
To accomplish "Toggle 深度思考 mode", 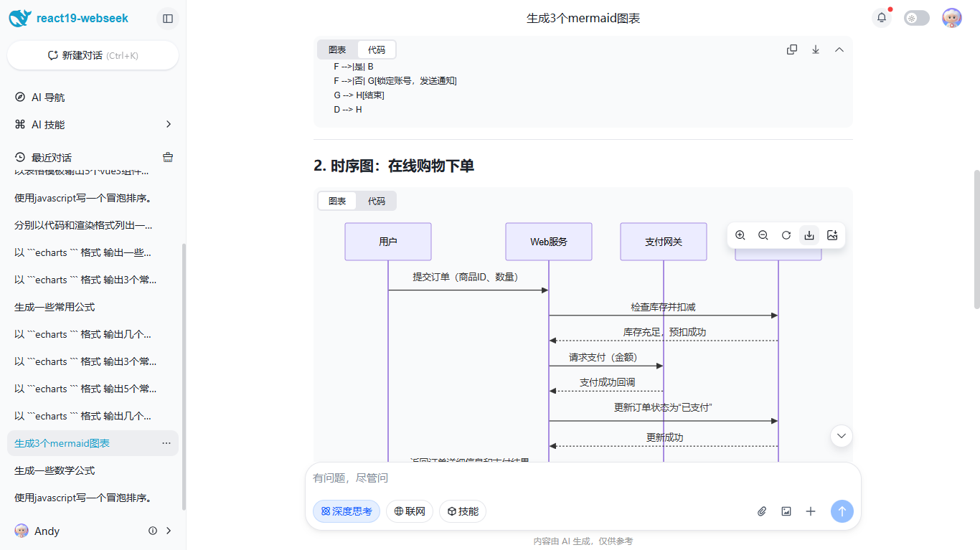I will [x=347, y=511].
